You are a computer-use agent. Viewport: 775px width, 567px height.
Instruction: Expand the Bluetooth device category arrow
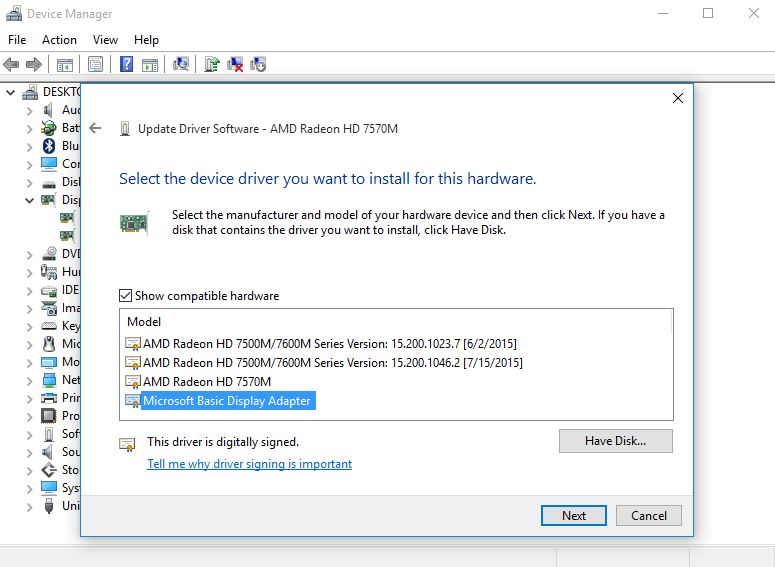30,146
